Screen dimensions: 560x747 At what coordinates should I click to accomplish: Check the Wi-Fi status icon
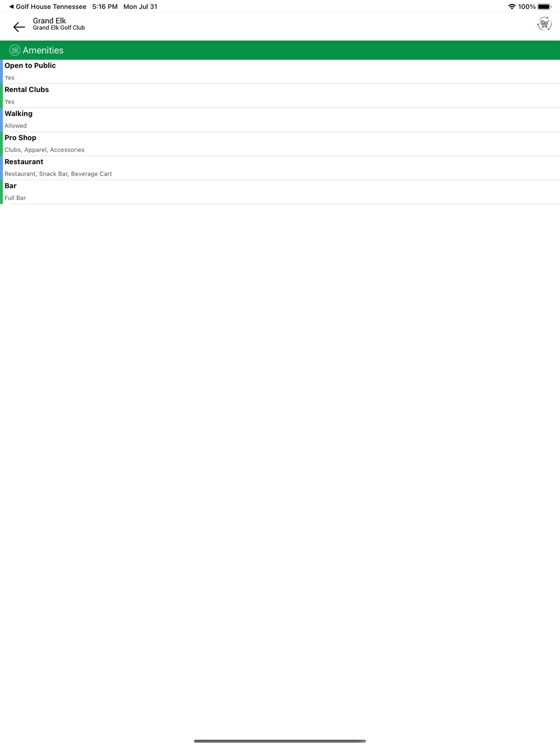pos(512,7)
